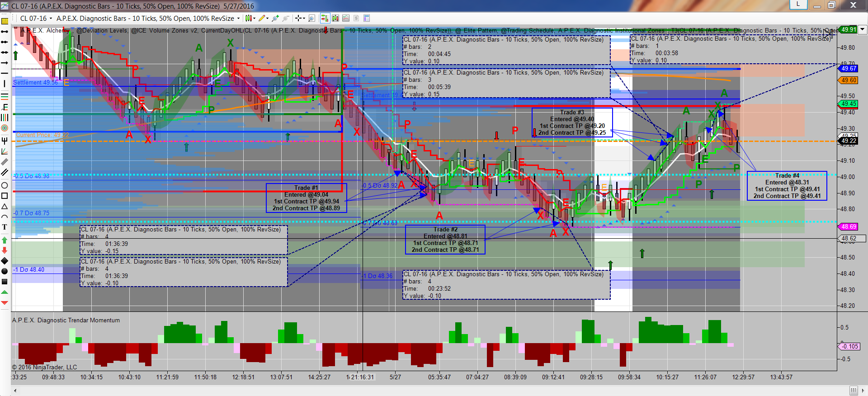Image resolution: width=868 pixels, height=396 pixels.
Task: Select the arc drawing tool
Action: [x=5, y=217]
